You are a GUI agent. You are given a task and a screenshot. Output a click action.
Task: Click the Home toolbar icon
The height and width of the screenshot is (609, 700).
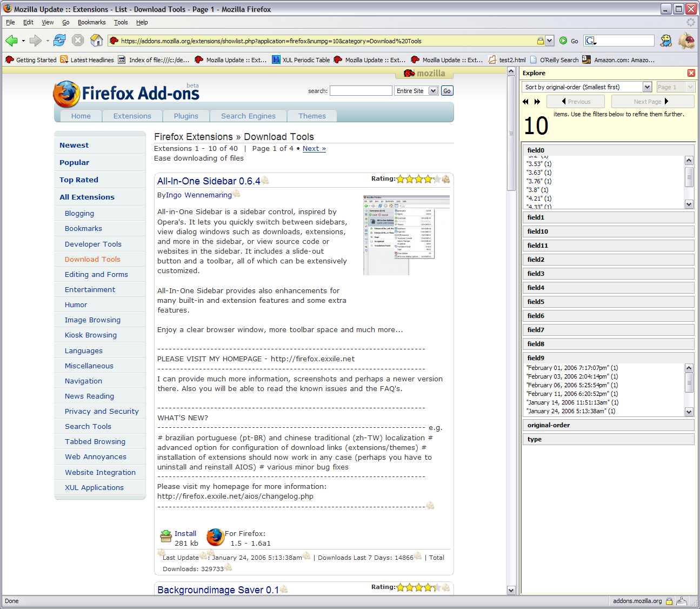pyautogui.click(x=96, y=41)
